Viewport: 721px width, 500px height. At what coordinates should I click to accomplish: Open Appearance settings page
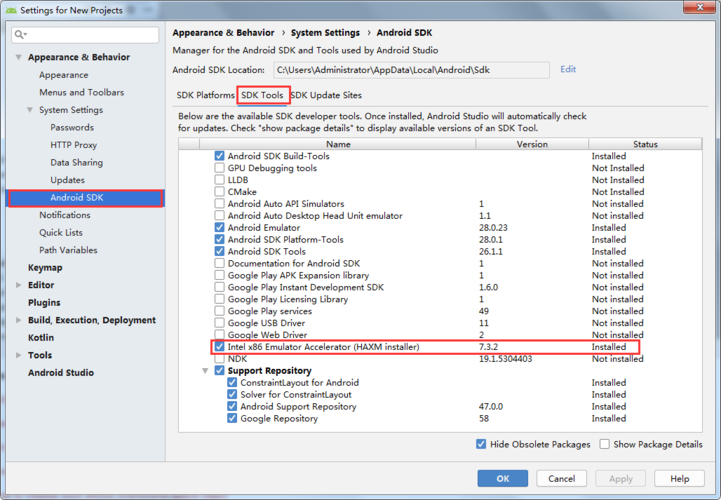(x=63, y=75)
